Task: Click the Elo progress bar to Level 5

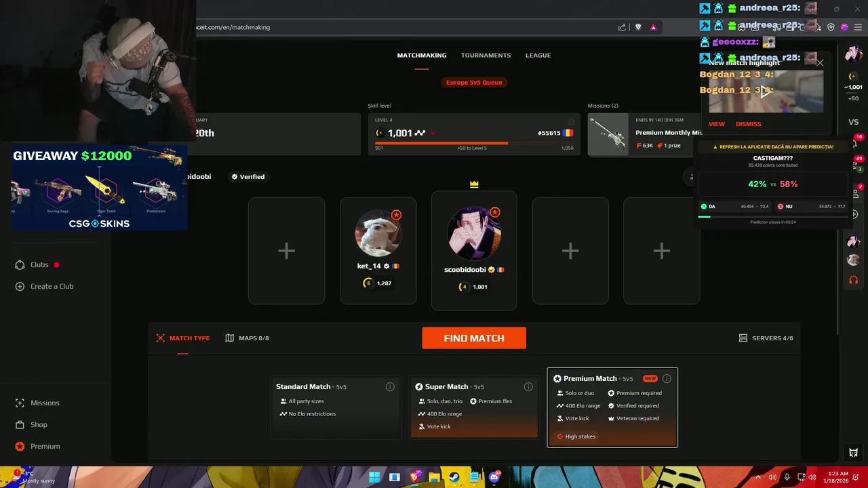Action: pos(474,143)
